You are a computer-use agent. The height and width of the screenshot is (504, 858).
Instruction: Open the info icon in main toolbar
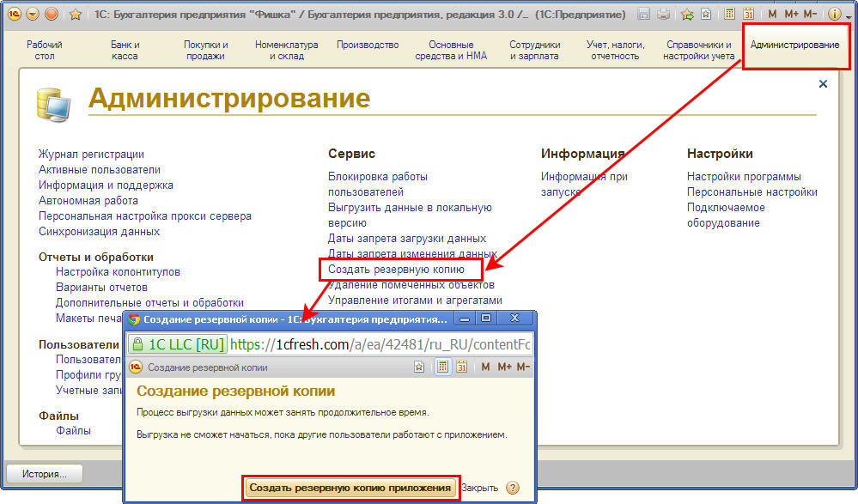834,15
